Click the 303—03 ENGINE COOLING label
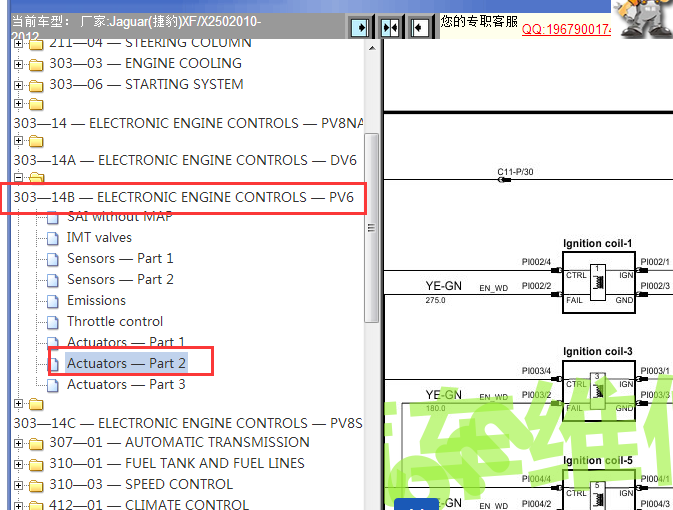The width and height of the screenshot is (673, 510). click(x=146, y=64)
